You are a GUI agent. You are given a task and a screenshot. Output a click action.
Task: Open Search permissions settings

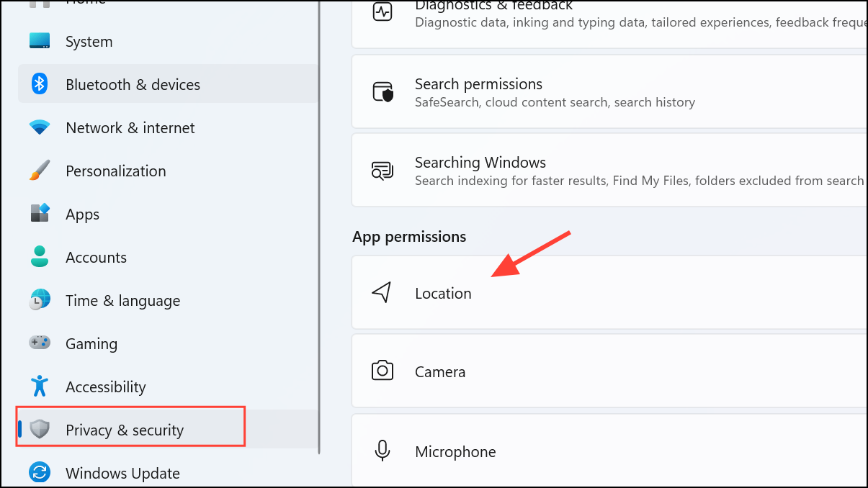[609, 92]
